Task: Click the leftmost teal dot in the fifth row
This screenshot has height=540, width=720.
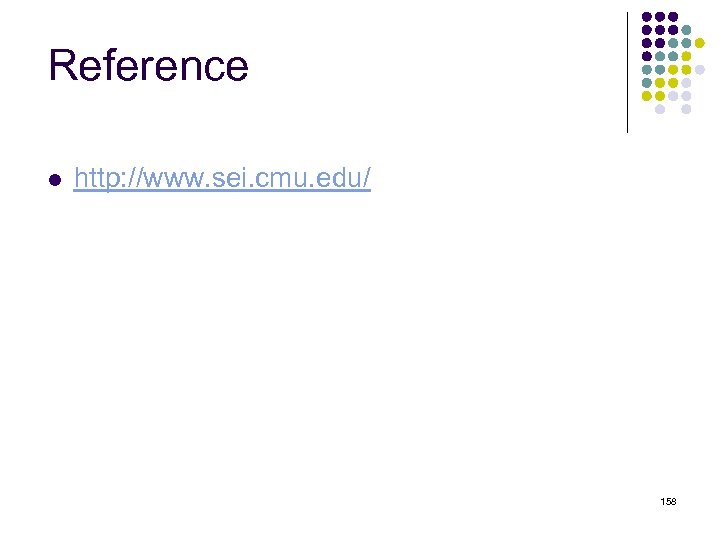Action: point(647,69)
